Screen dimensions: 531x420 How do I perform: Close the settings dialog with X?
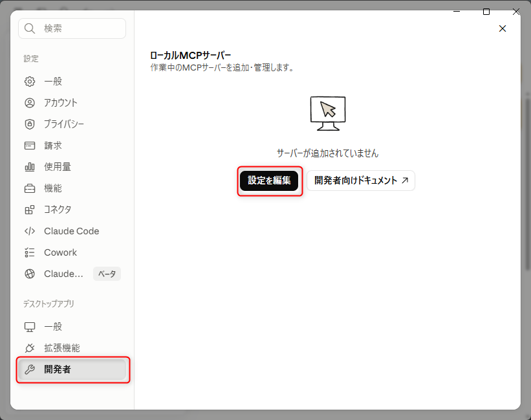[503, 28]
